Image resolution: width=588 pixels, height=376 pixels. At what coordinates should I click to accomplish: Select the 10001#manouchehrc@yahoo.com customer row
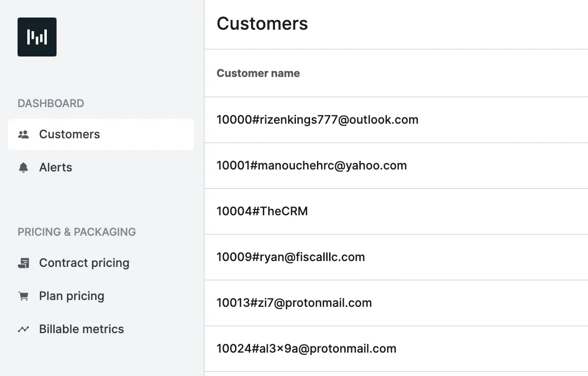tap(312, 166)
